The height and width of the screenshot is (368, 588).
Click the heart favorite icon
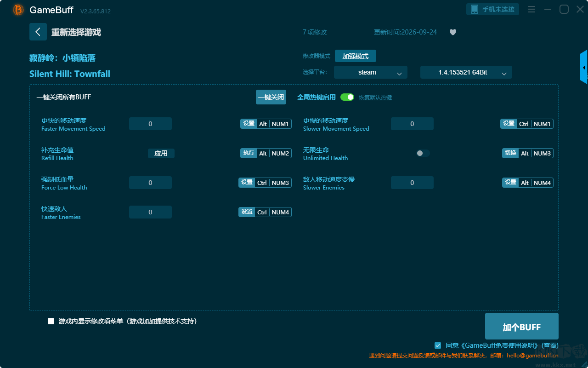[x=453, y=32]
